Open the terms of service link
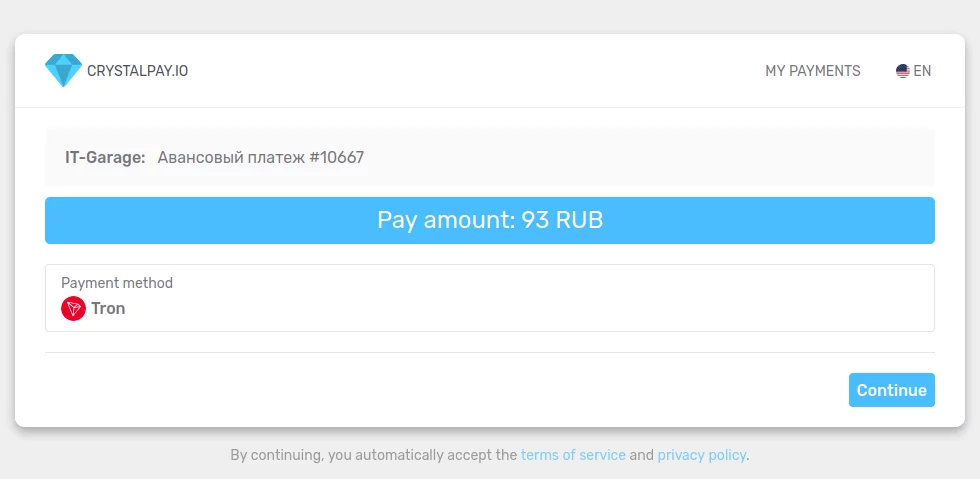 pyautogui.click(x=573, y=455)
